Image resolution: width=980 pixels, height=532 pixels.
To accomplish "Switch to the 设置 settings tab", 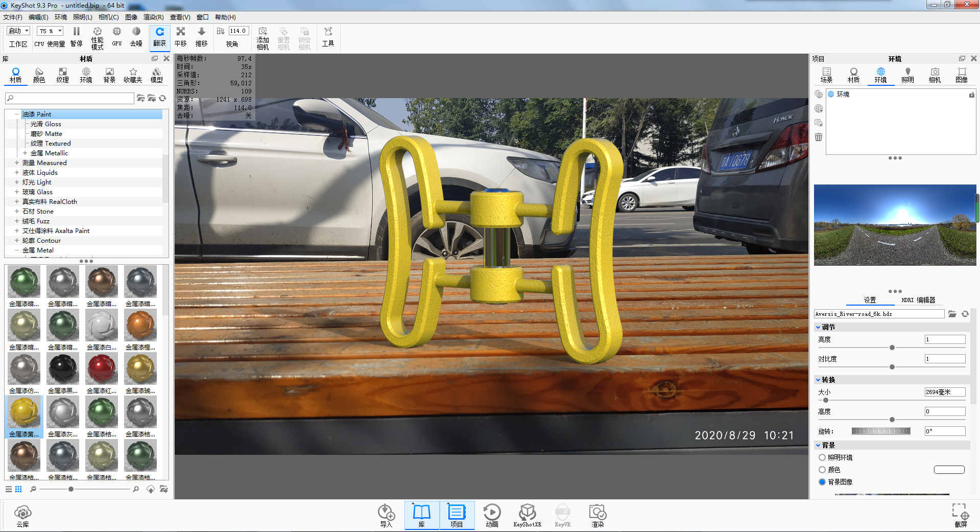I will tap(870, 300).
